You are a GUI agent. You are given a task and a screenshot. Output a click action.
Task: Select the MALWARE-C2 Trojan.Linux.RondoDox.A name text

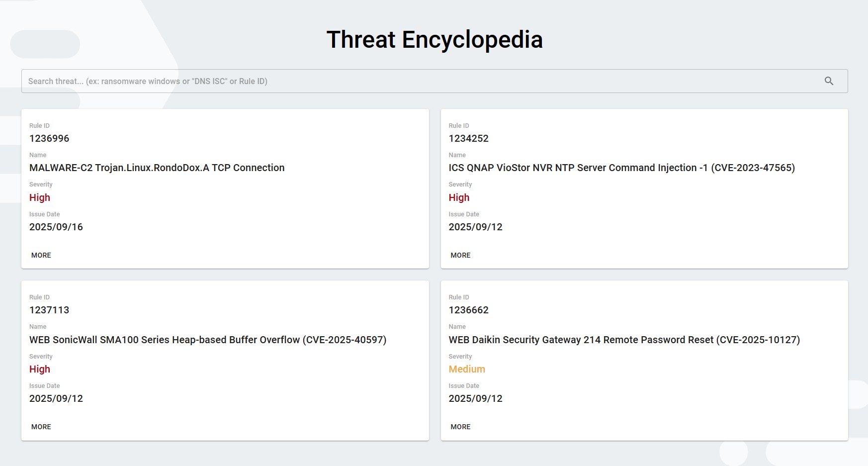(157, 168)
